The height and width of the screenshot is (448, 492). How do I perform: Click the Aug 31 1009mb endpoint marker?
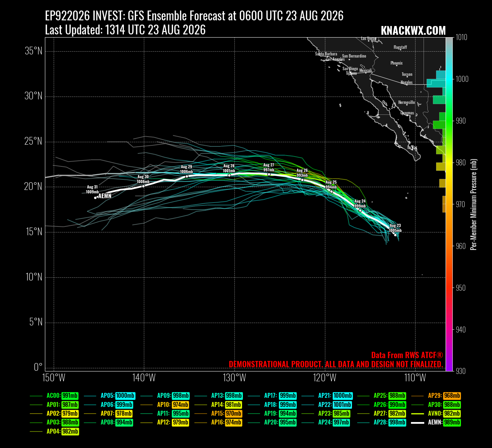click(x=95, y=198)
